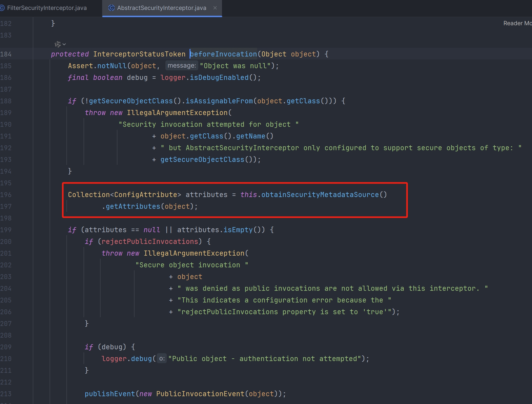The height and width of the screenshot is (404, 532).
Task: Click the isDebugEnabled method call
Action: 219,78
